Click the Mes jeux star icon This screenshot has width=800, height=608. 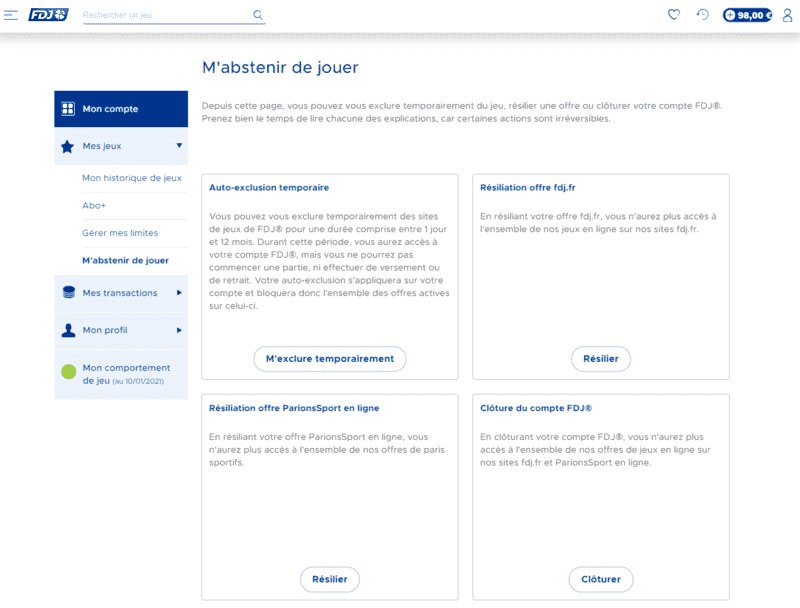[67, 146]
